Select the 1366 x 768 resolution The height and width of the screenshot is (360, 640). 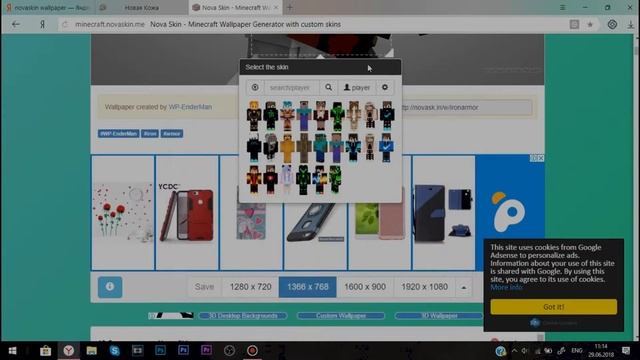[307, 287]
